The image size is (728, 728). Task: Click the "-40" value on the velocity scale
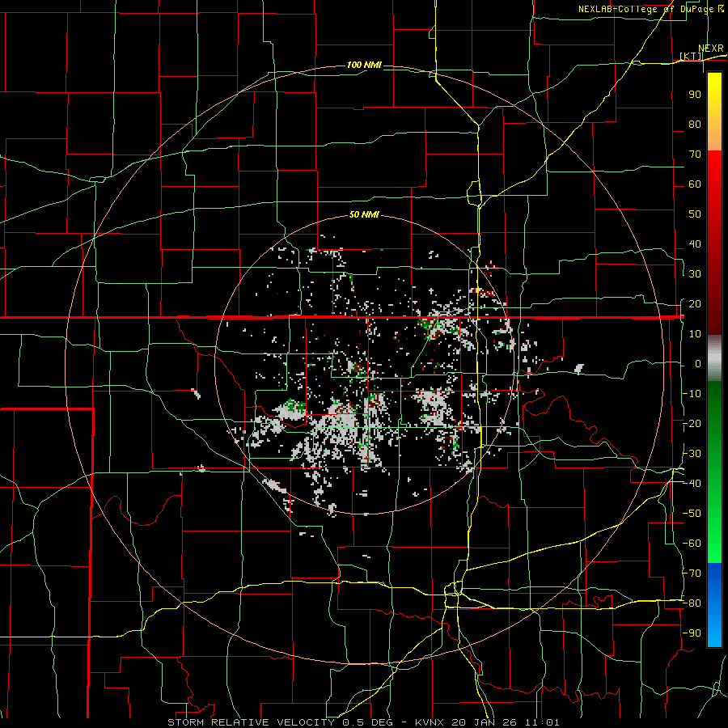pyautogui.click(x=692, y=484)
